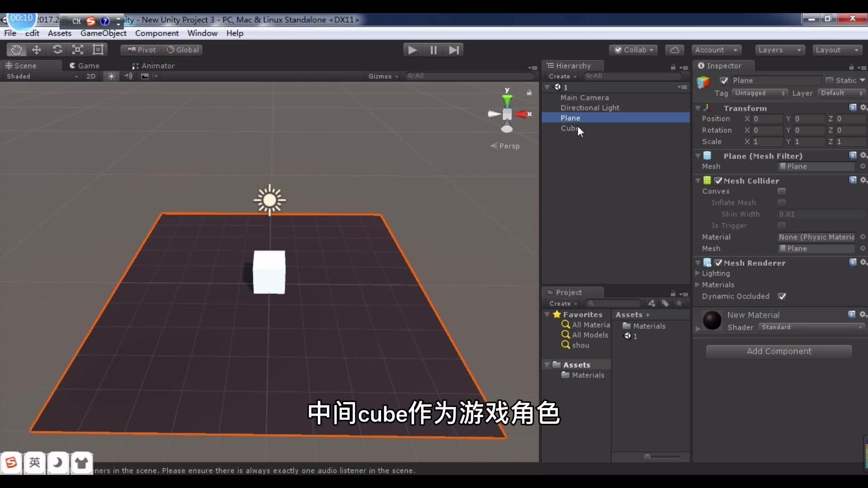Open the Shader Standard dropdown

(811, 327)
